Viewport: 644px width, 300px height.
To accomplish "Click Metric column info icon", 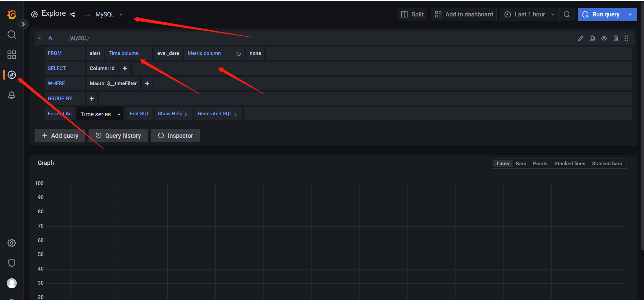I will tap(238, 54).
